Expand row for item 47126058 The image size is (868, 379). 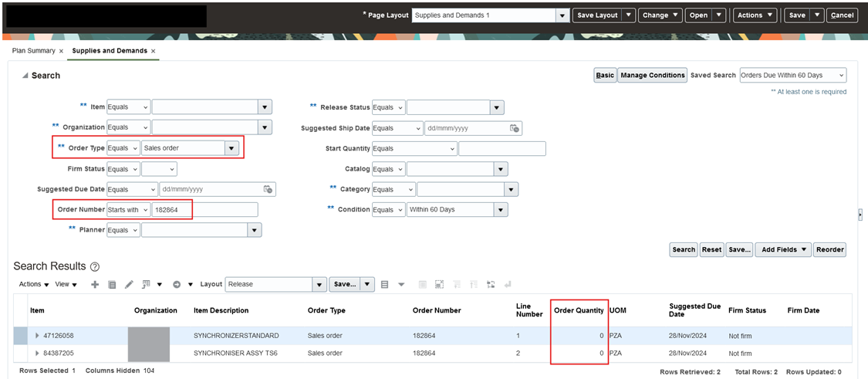pyautogui.click(x=38, y=336)
